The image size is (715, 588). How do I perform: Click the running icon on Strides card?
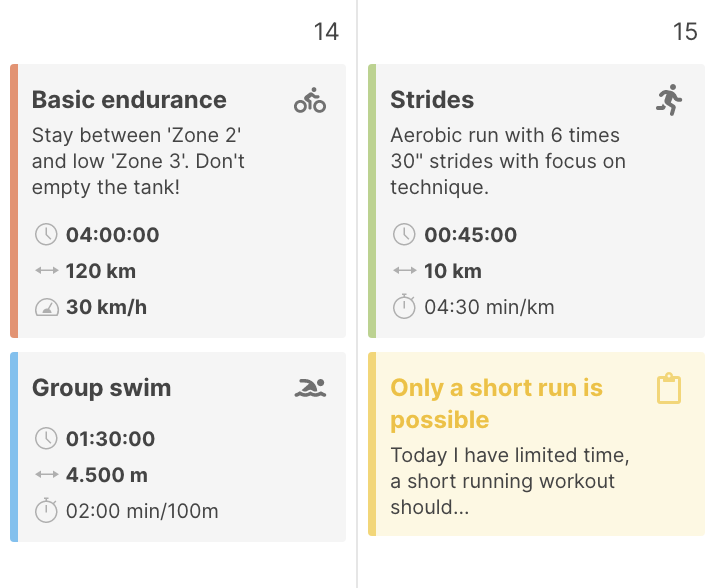pos(669,100)
